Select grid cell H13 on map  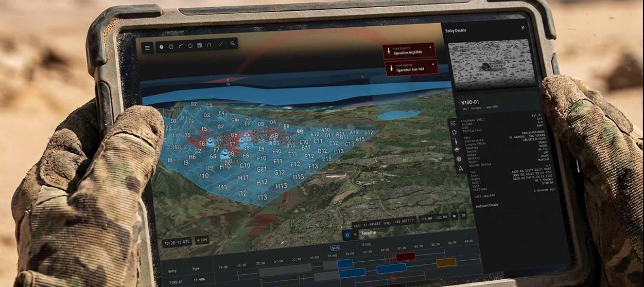282,186
